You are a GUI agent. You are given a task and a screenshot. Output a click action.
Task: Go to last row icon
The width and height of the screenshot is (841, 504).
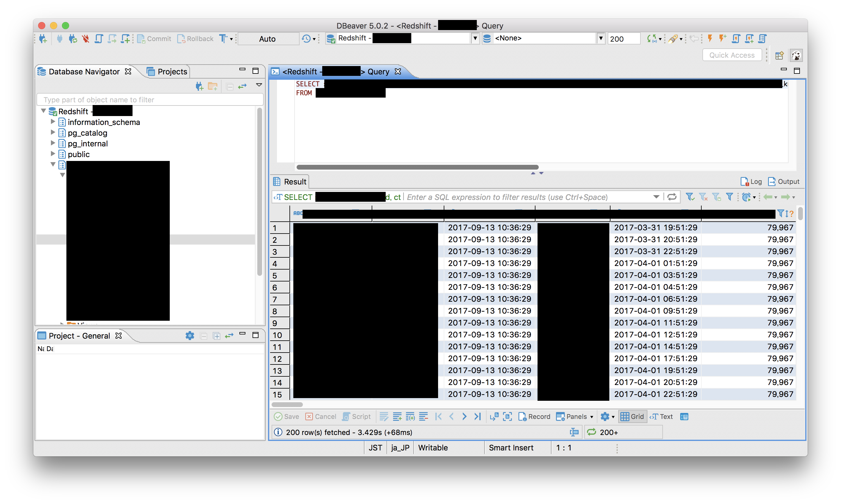[x=478, y=416]
